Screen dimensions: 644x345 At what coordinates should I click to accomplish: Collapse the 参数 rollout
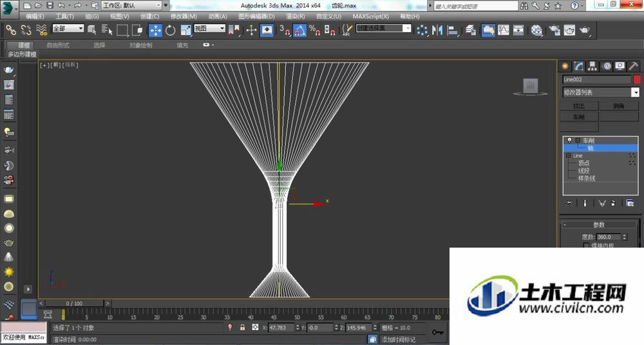point(598,225)
